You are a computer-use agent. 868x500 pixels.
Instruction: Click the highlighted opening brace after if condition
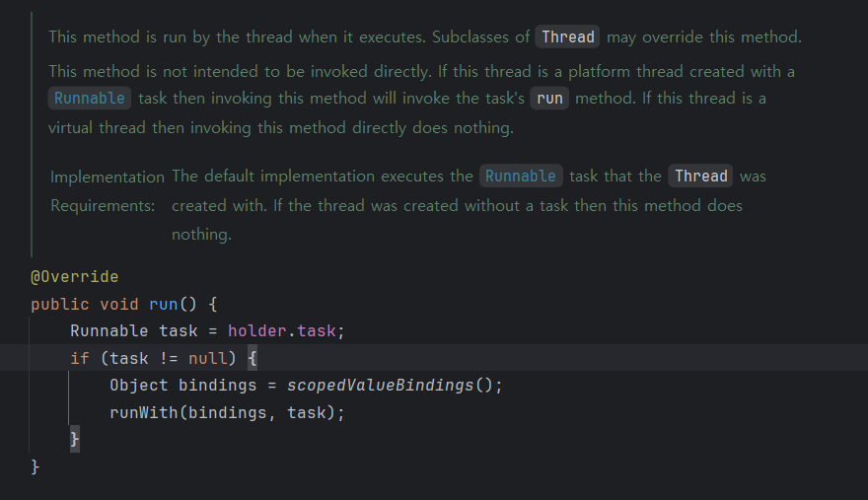pyautogui.click(x=253, y=358)
